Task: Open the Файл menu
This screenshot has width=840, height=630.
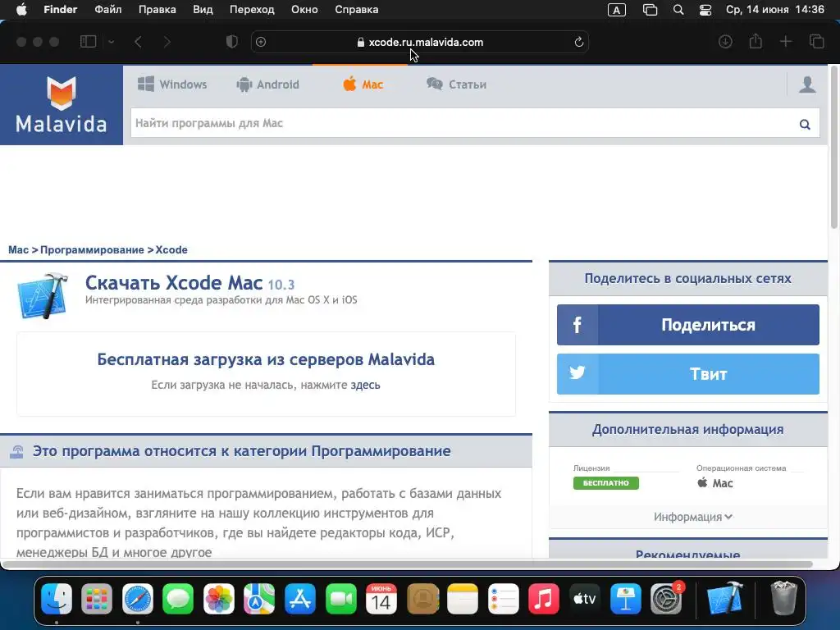Action: tap(107, 10)
